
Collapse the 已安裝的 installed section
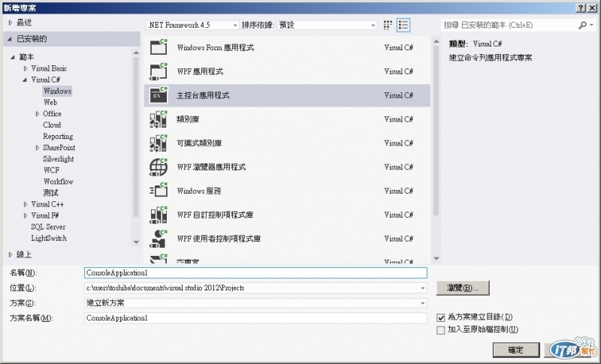[10, 39]
